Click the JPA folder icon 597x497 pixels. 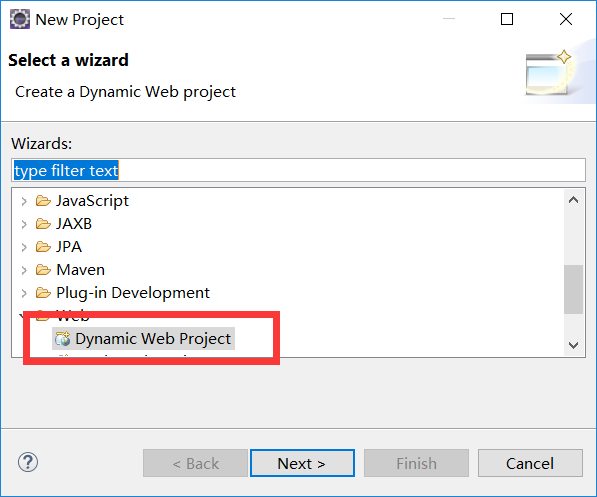pos(43,247)
